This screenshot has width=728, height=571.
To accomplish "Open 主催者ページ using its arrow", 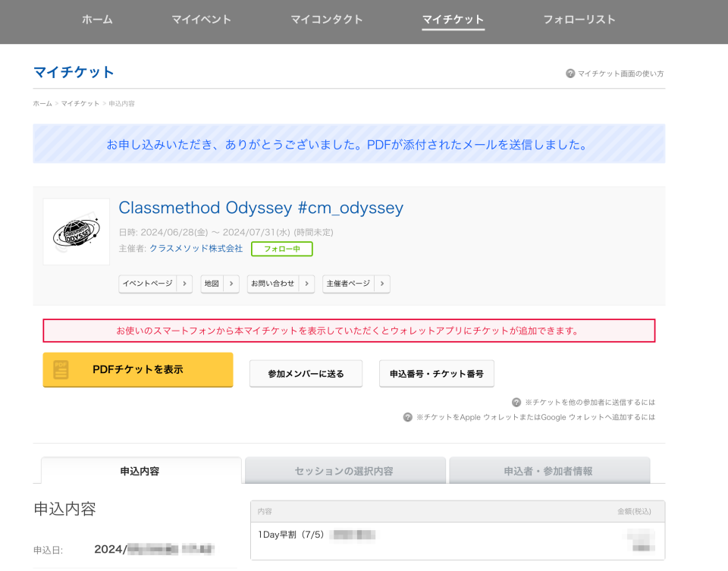I will coord(384,284).
